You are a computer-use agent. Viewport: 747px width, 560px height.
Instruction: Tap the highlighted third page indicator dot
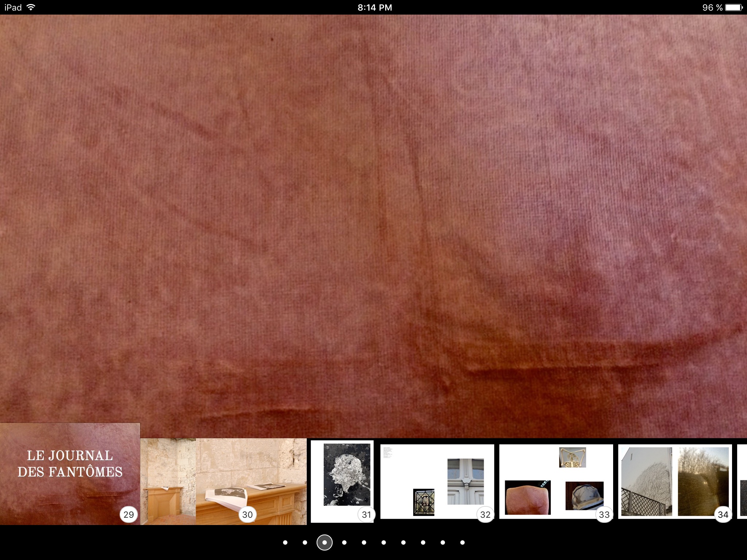tap(325, 542)
